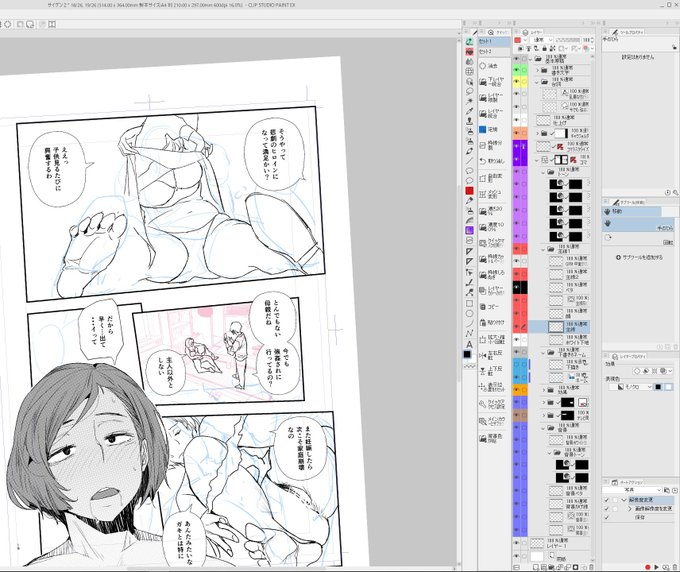
Task: Hide the green-marked layer folder
Action: click(x=516, y=70)
